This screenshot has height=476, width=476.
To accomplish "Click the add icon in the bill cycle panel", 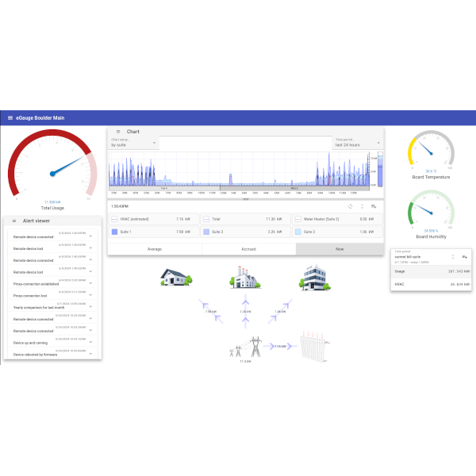I will tap(464, 257).
